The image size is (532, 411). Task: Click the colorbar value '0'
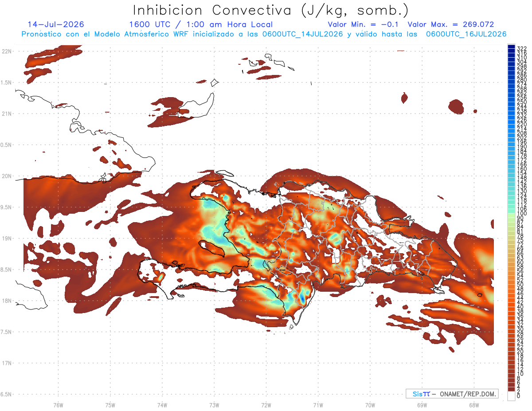(519, 397)
